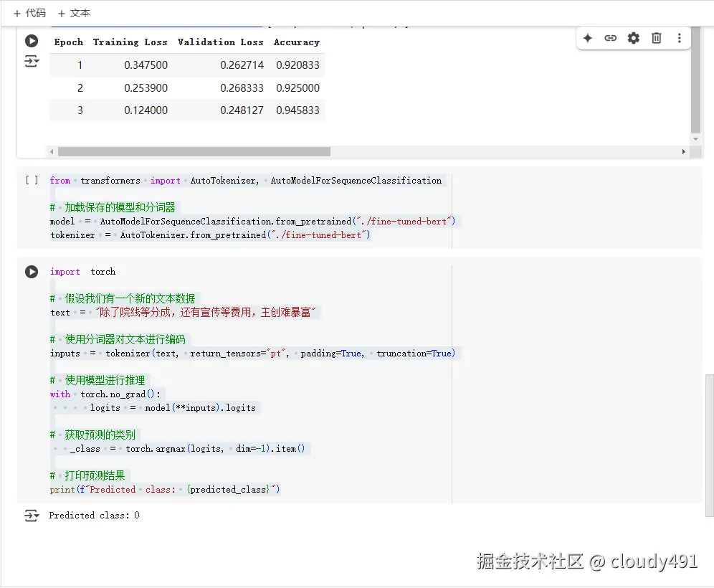The width and height of the screenshot is (714, 588).
Task: Run the import torch cell
Action: (32, 272)
